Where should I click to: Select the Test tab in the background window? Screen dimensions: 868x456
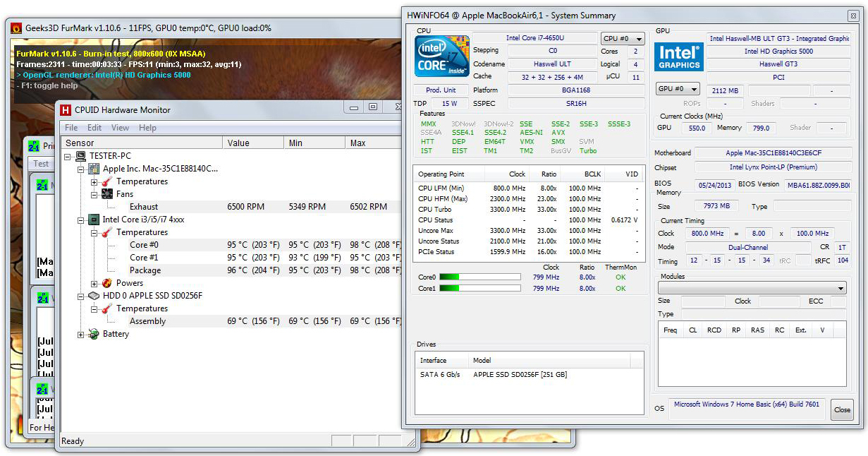pos(42,163)
